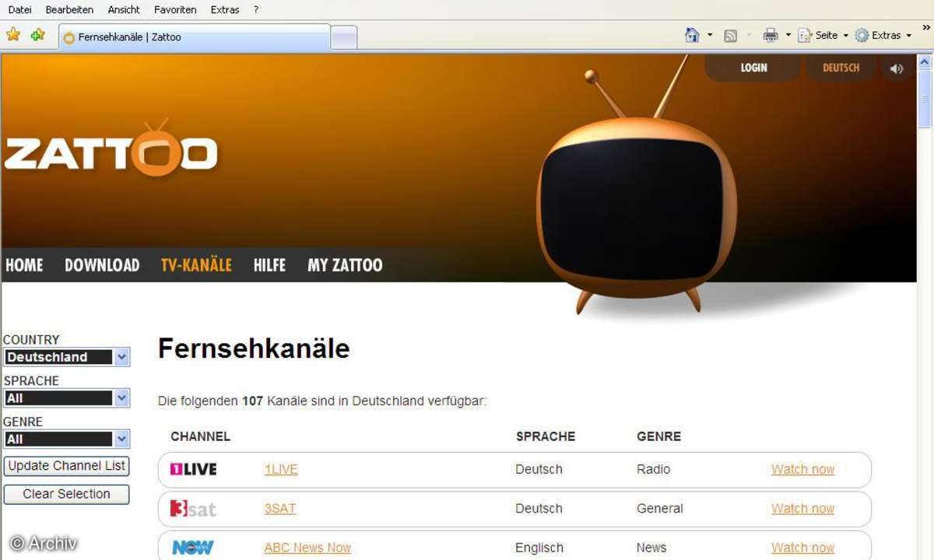Open the Country dropdown showing Deutschland
Viewport: 934px width, 560px height.
[x=67, y=357]
